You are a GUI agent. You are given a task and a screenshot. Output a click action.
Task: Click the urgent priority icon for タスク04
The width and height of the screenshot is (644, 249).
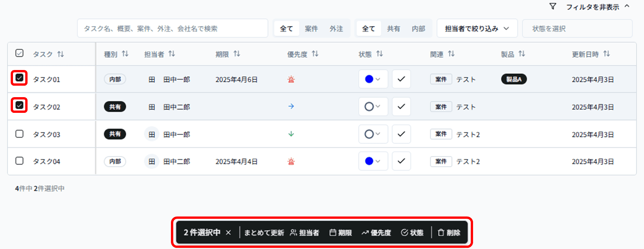tap(291, 161)
